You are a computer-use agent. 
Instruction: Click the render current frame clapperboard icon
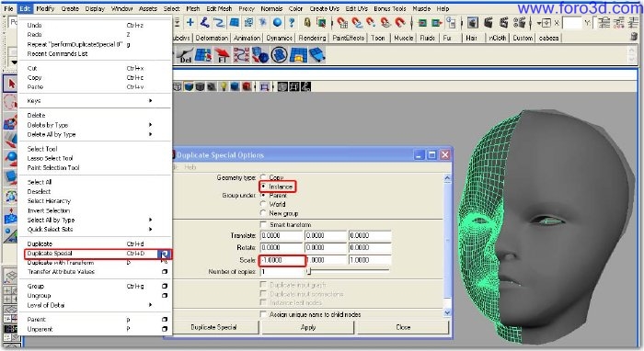click(x=488, y=23)
